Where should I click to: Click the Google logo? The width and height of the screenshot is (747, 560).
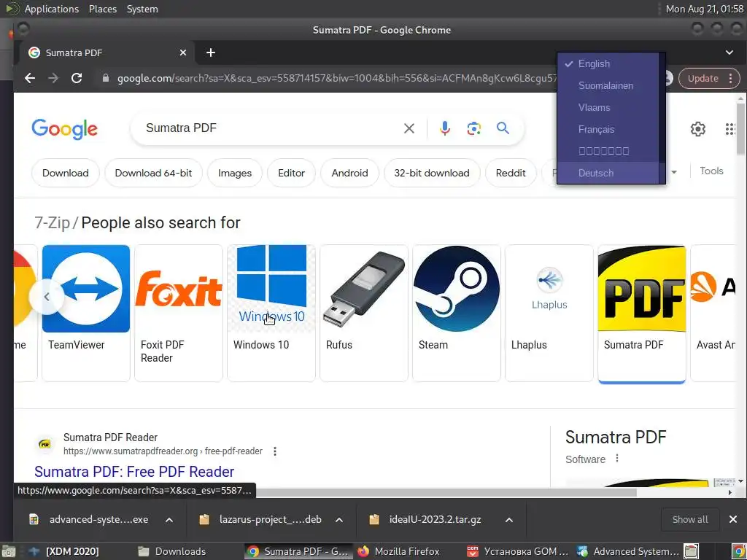pos(64,128)
